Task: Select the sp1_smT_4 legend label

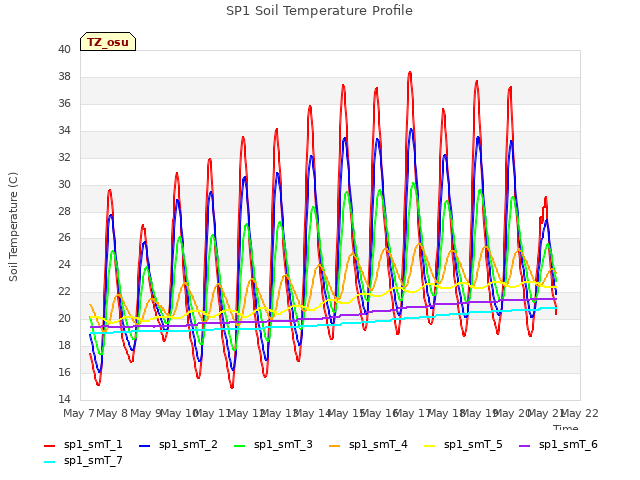Action: pos(378,444)
